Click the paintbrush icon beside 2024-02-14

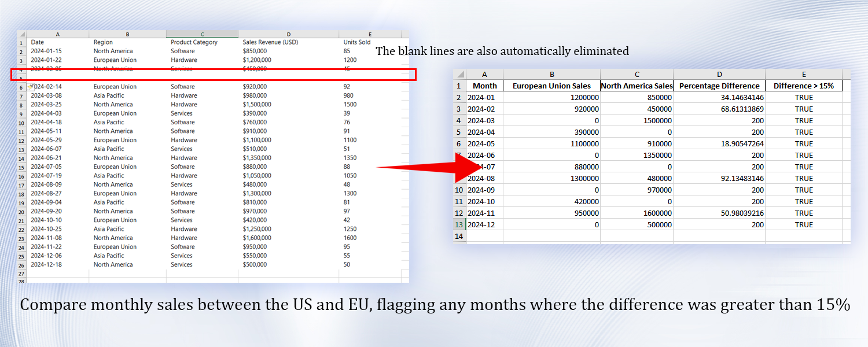(x=30, y=86)
